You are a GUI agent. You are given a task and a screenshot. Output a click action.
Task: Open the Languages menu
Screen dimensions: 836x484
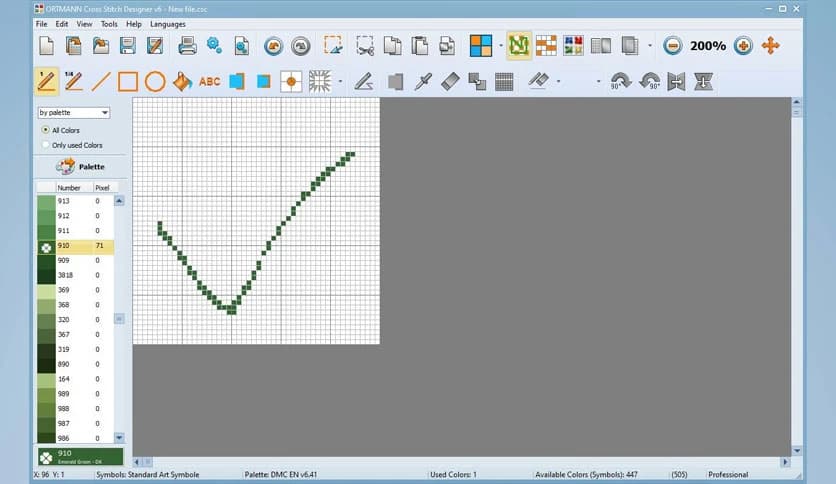[168, 24]
